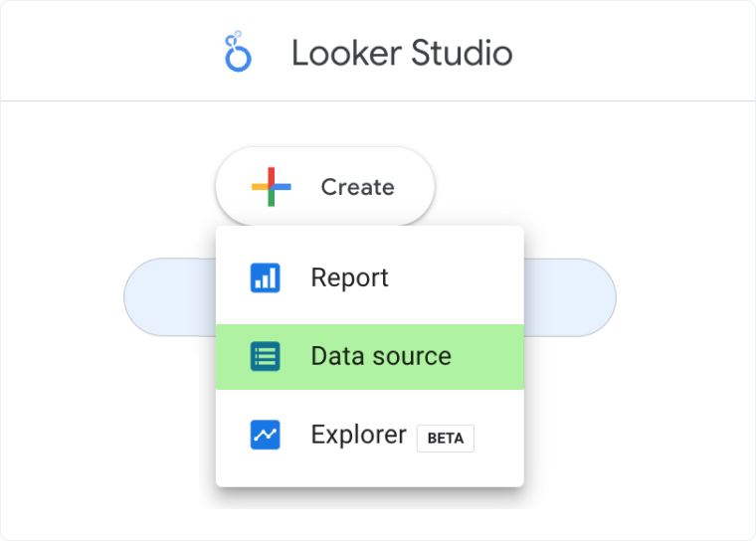Click the BETA badge next to Explorer
Viewport: 756px width, 541px height.
pyautogui.click(x=446, y=439)
